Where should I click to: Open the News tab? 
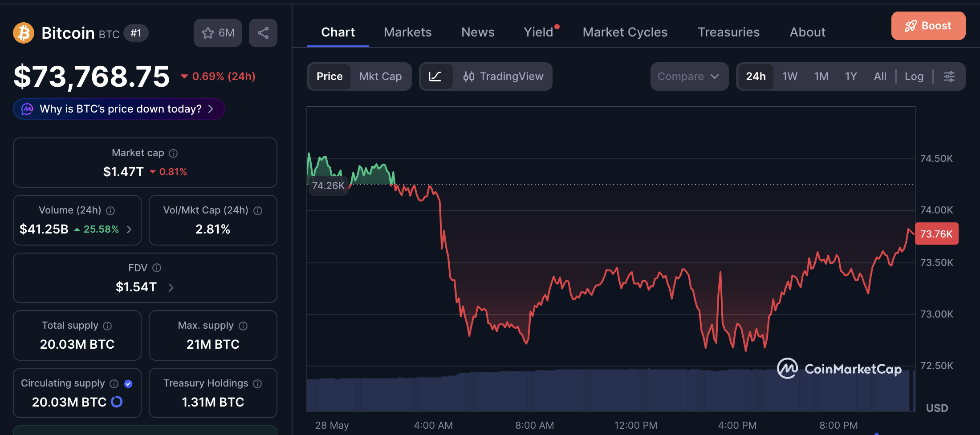[x=478, y=32]
